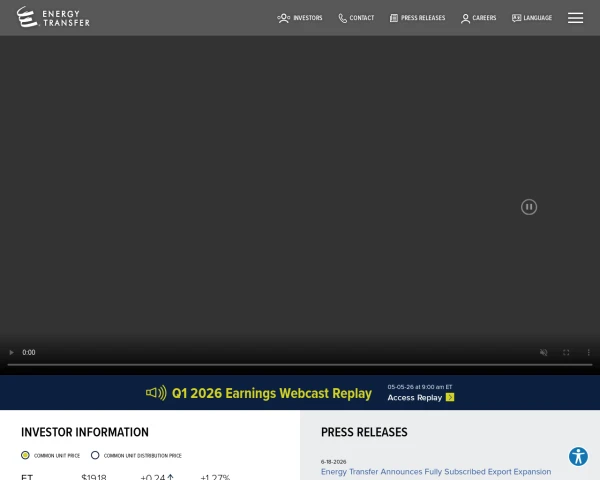Viewport: 600px width, 480px height.
Task: Open the Investors page
Action: click(300, 18)
